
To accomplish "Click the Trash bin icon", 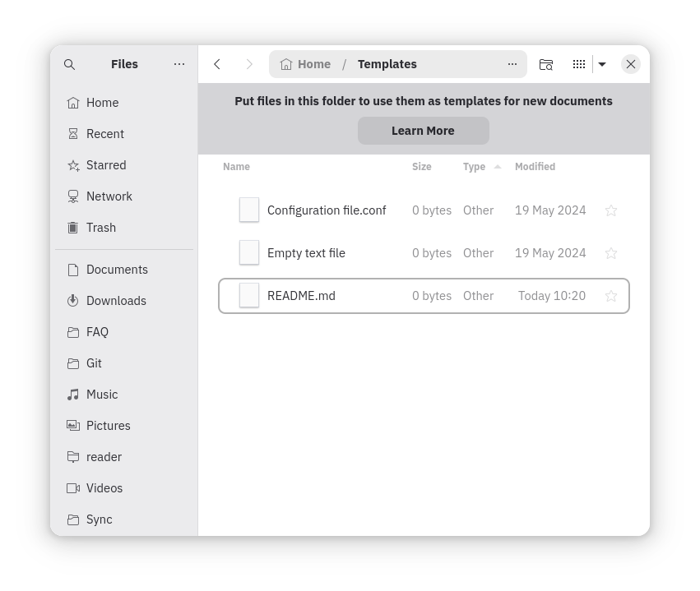I will [x=72, y=228].
